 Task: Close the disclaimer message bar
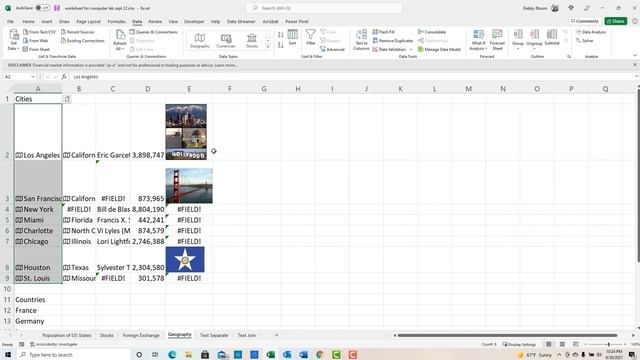635,65
